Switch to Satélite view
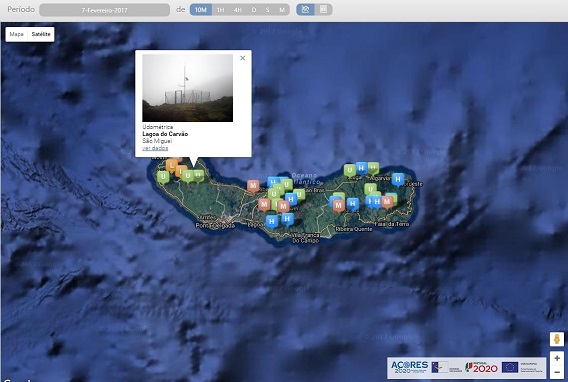Image resolution: width=568 pixels, height=382 pixels. (x=41, y=34)
